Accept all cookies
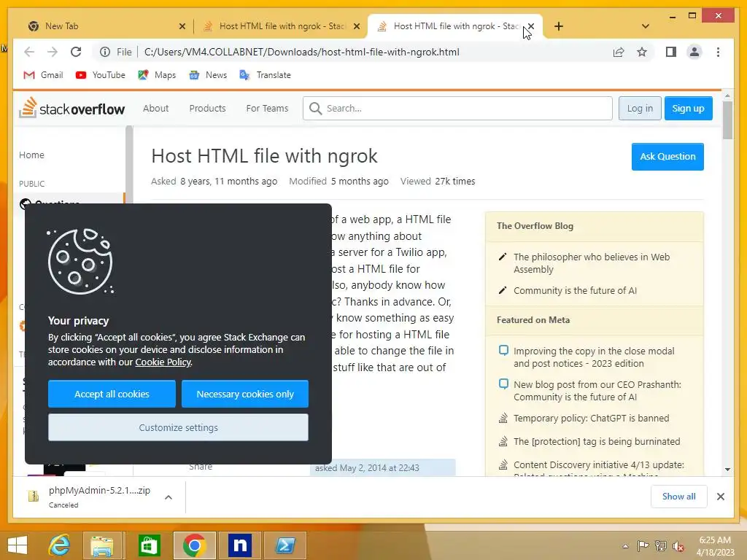 point(112,394)
